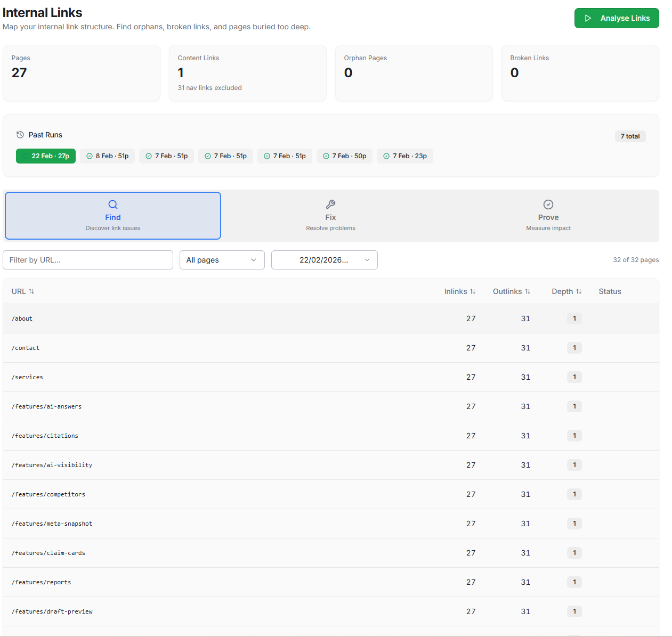Open the 22/02/2026 date selector
The width and height of the screenshot is (672, 637).
pyautogui.click(x=324, y=260)
